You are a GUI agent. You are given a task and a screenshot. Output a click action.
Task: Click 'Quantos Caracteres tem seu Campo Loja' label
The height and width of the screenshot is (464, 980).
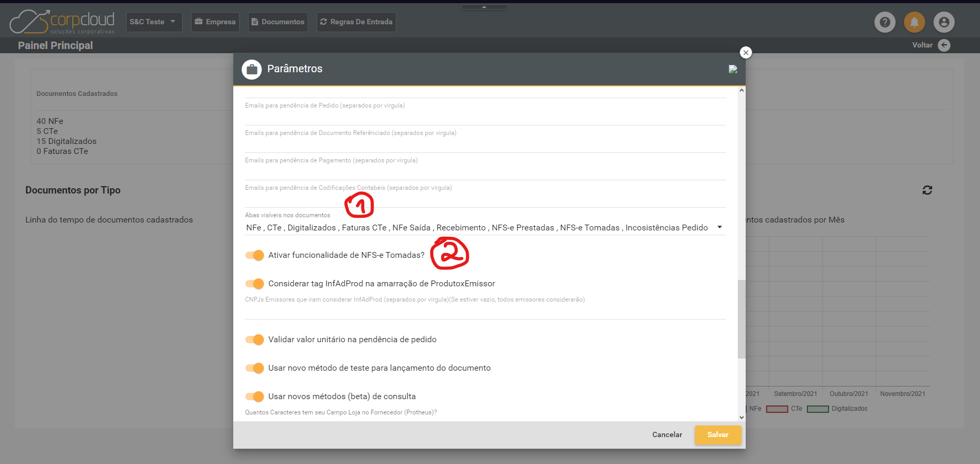[341, 412]
